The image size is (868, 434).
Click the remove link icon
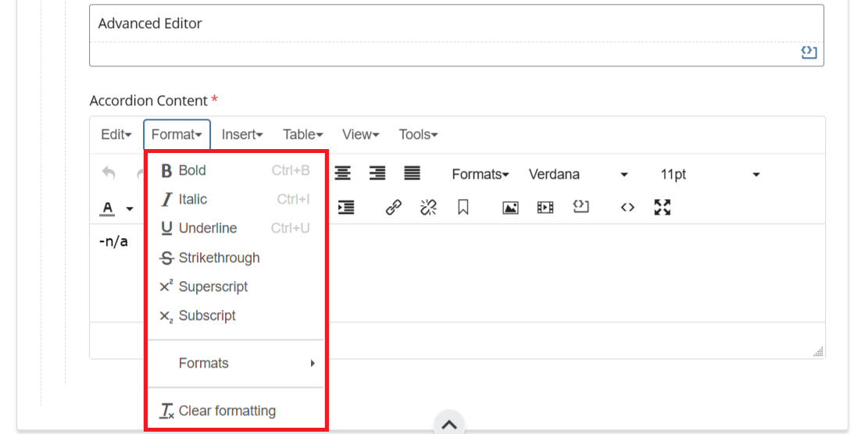[x=428, y=208]
